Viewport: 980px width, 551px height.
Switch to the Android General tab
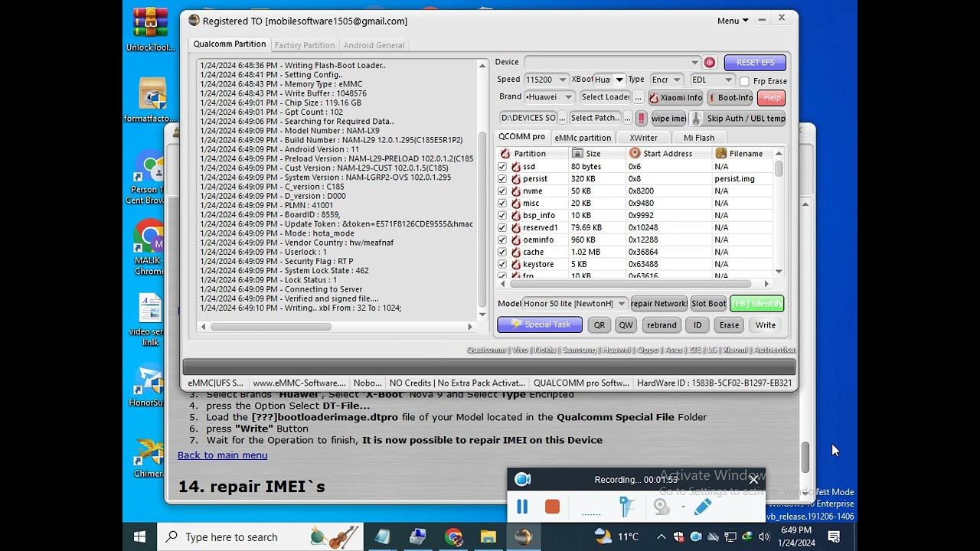tap(374, 45)
